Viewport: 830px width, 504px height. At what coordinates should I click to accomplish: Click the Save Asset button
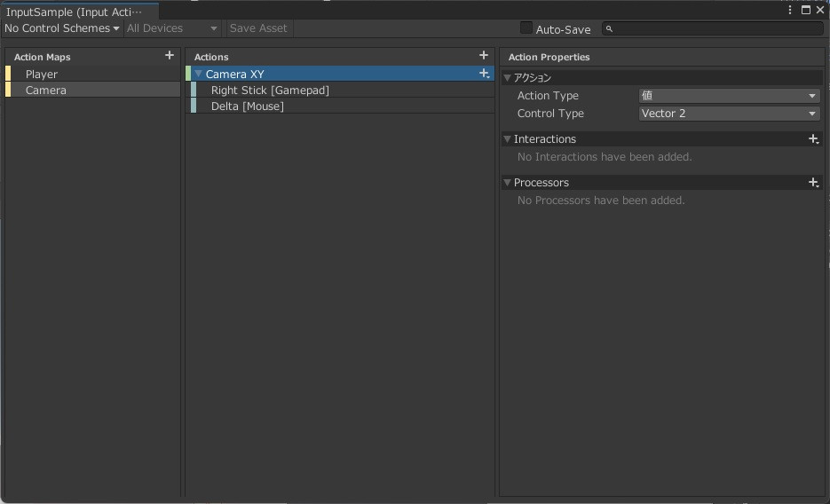point(258,28)
